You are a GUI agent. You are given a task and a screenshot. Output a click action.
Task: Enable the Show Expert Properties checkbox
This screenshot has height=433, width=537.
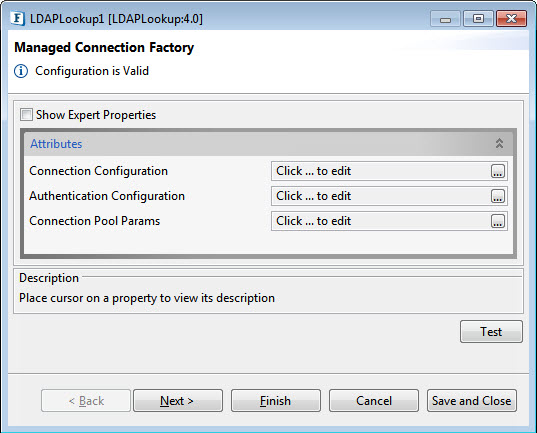pyautogui.click(x=26, y=115)
